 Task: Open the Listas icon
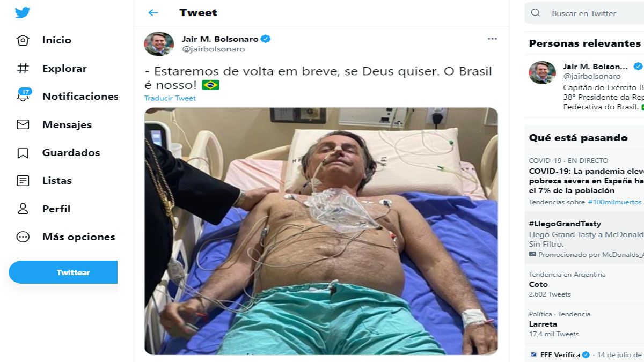click(x=23, y=181)
